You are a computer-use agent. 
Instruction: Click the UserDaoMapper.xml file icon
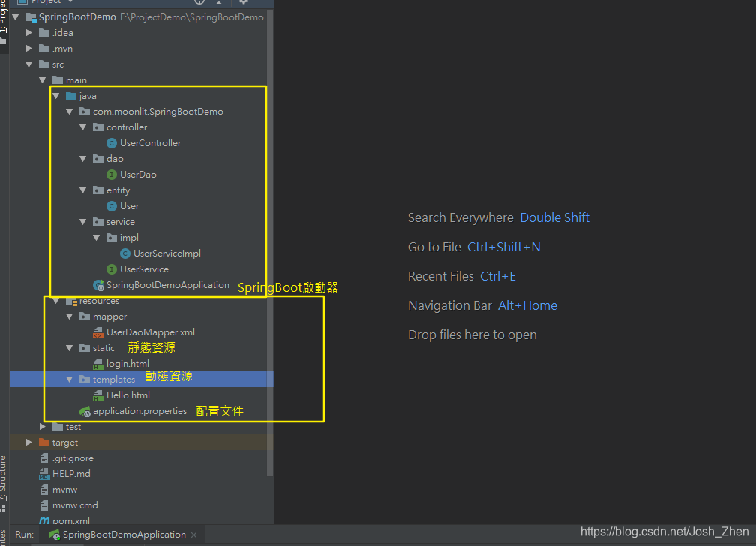coord(98,332)
